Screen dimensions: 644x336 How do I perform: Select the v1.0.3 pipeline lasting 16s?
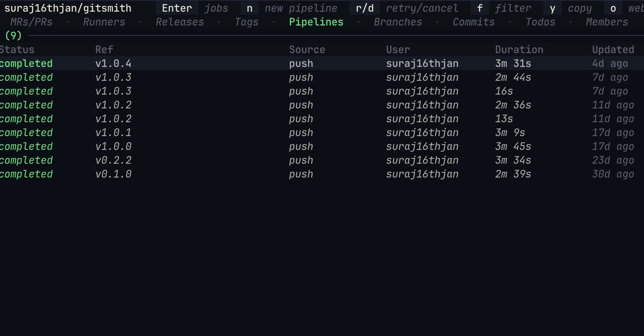322,91
